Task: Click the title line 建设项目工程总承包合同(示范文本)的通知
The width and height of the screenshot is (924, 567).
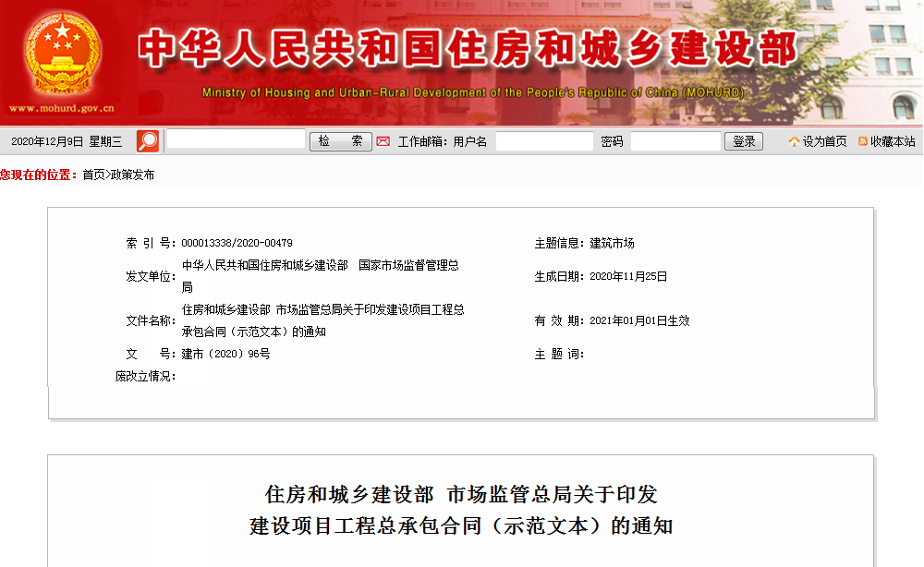Action: [461, 525]
